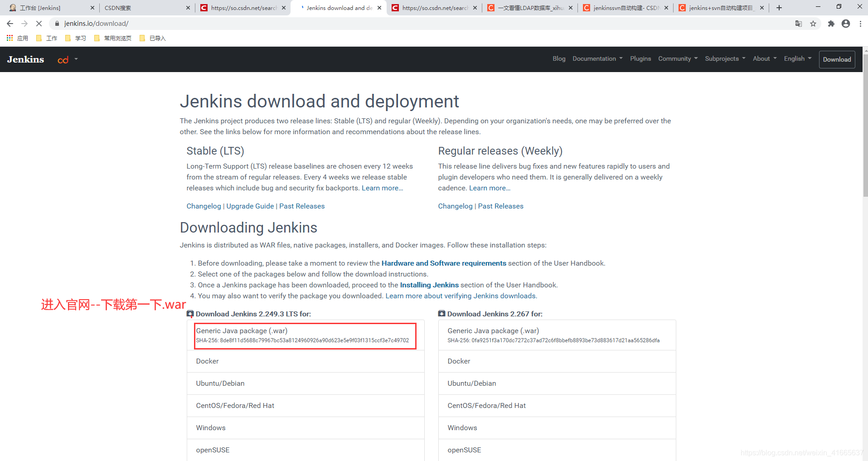Select Docker under the 2.267 list
The height and width of the screenshot is (461, 868).
(x=557, y=361)
